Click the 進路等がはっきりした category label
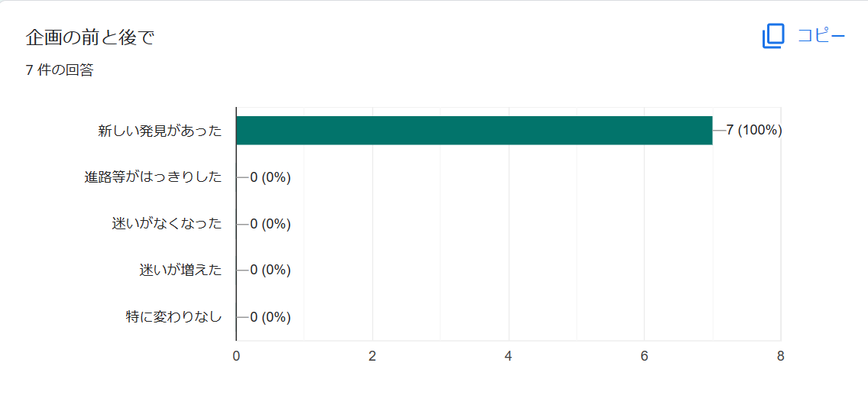 [154, 177]
